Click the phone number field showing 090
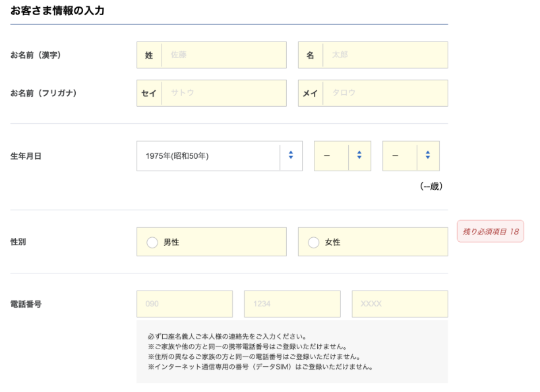 pyautogui.click(x=185, y=304)
